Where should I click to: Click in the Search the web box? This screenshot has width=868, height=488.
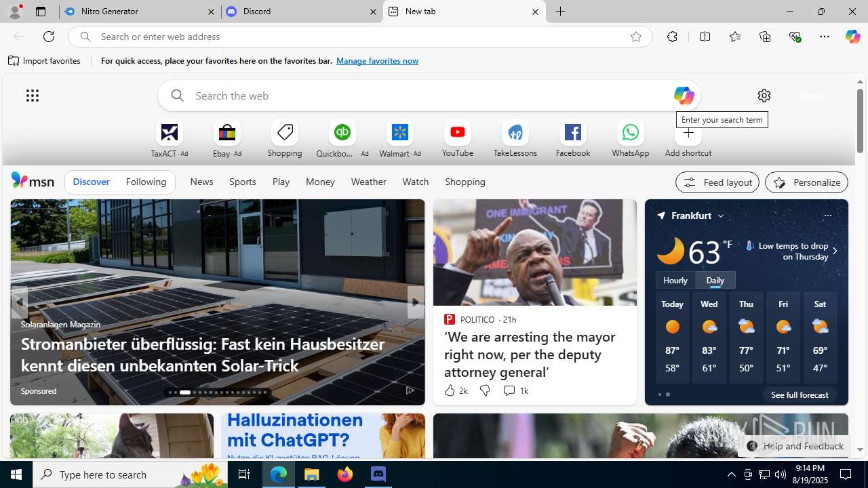(x=429, y=96)
